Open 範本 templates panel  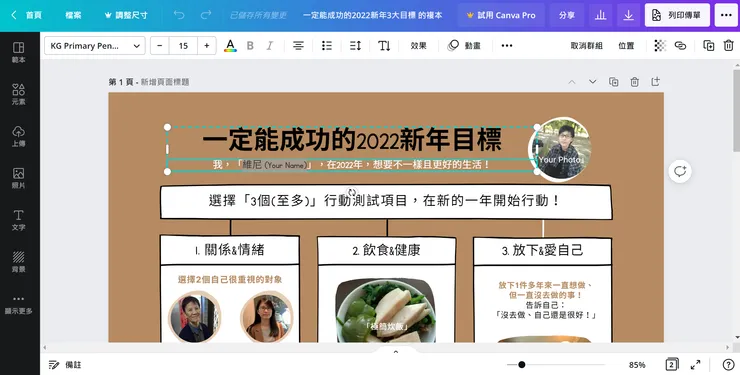click(18, 52)
